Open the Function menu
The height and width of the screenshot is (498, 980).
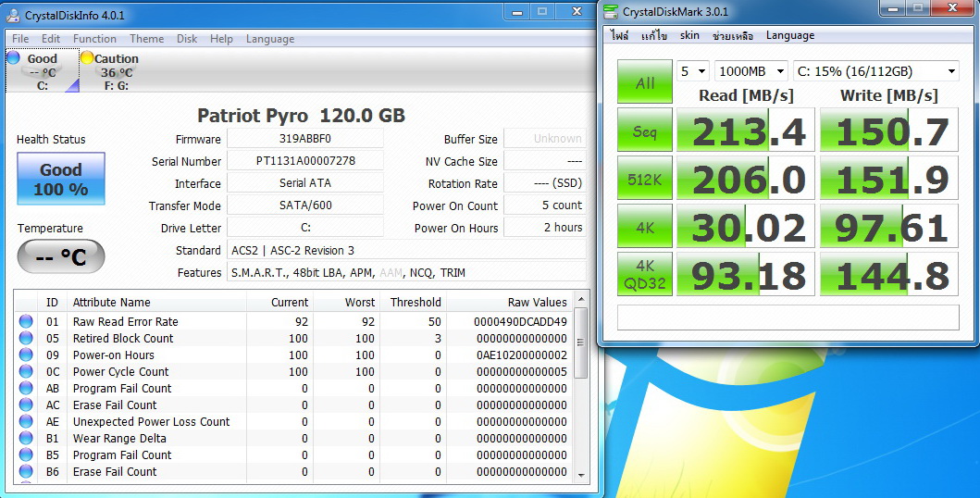click(94, 39)
